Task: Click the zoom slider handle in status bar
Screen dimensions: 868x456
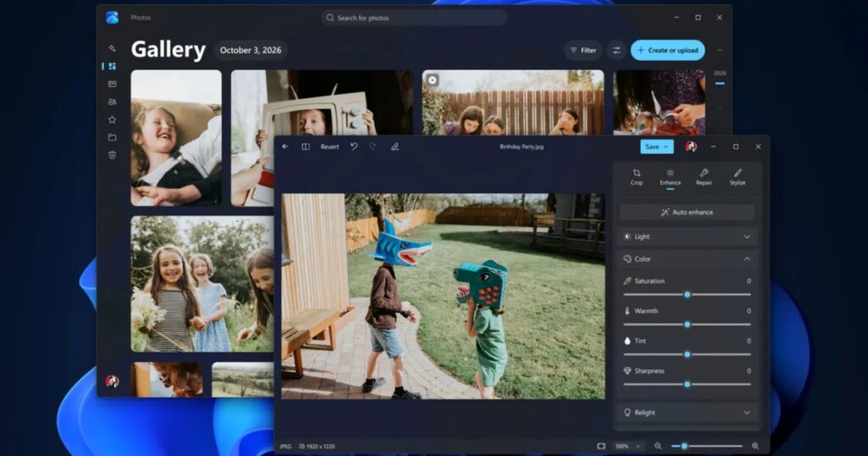Action: 684,446
